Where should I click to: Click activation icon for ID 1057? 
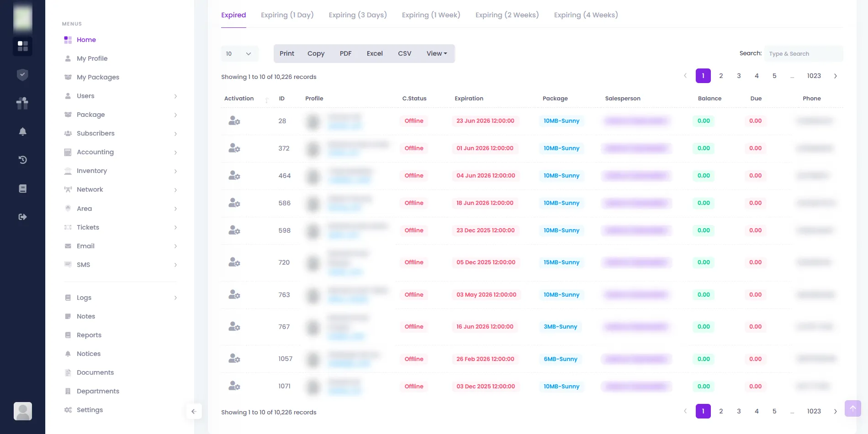pyautogui.click(x=234, y=359)
